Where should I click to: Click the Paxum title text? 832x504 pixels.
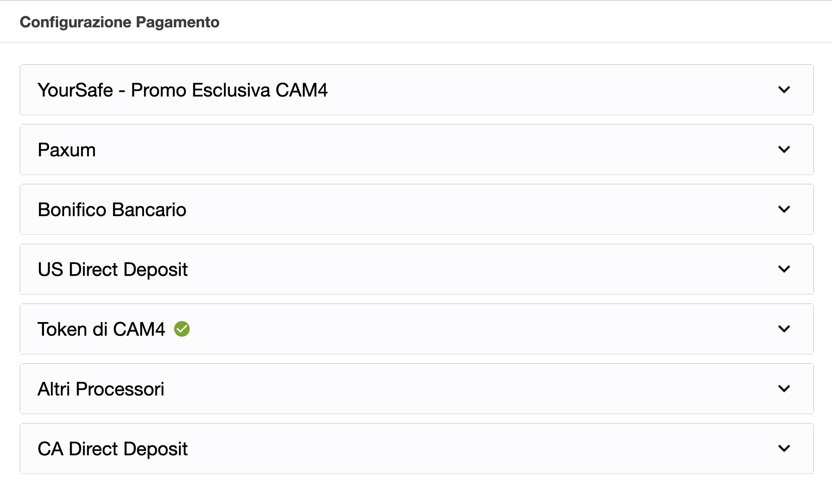(x=67, y=150)
